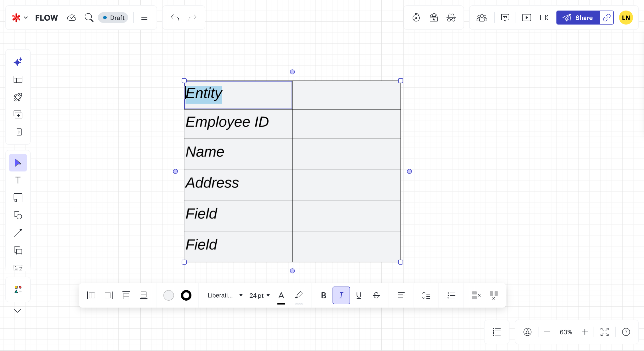The image size is (644, 351).
Task: Click the highlighter pen text icon
Action: click(299, 295)
